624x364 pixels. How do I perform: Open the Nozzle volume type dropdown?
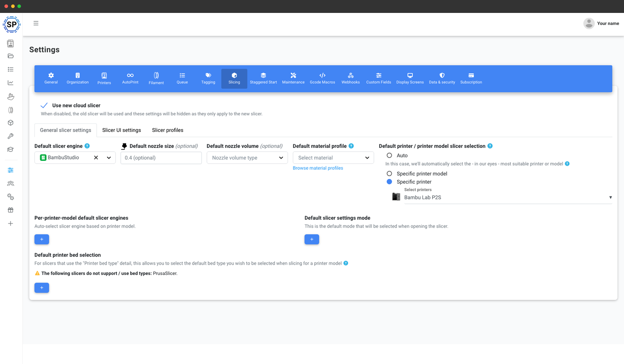[x=247, y=158]
